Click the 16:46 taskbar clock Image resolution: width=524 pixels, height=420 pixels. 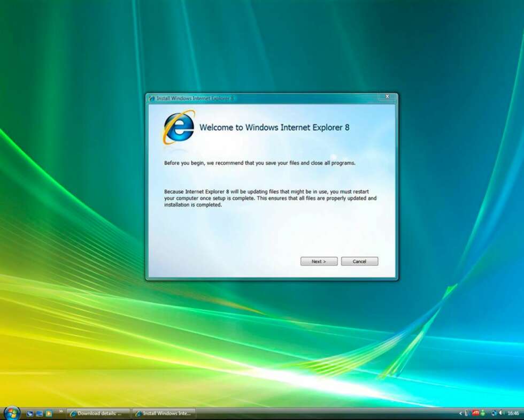pyautogui.click(x=513, y=414)
